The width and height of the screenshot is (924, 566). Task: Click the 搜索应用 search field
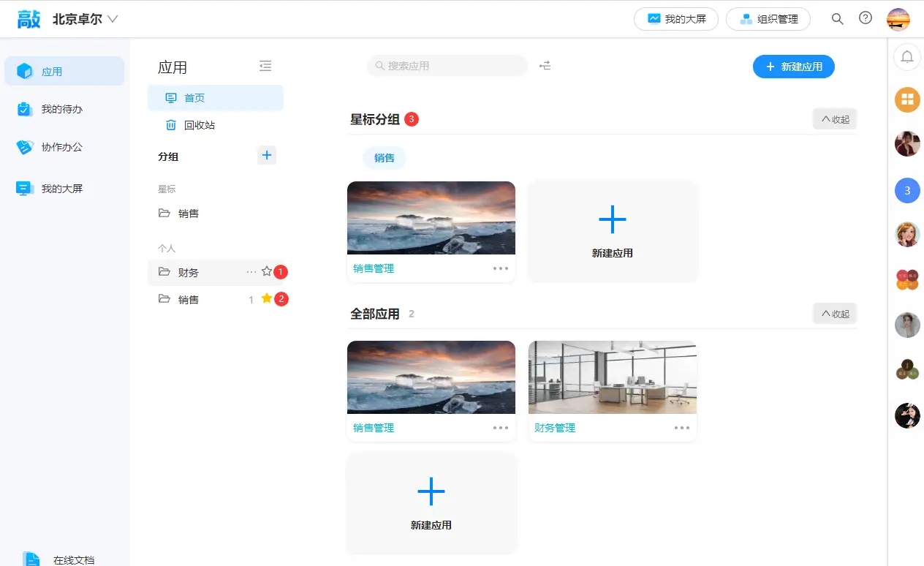[x=447, y=66]
